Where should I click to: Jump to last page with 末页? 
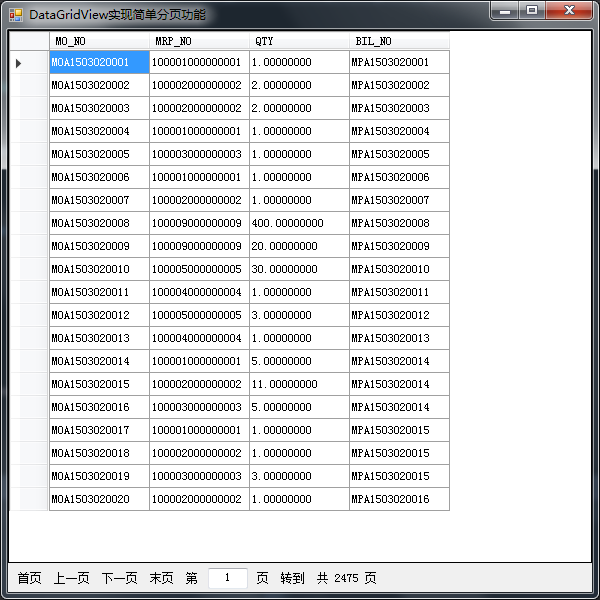click(161, 578)
